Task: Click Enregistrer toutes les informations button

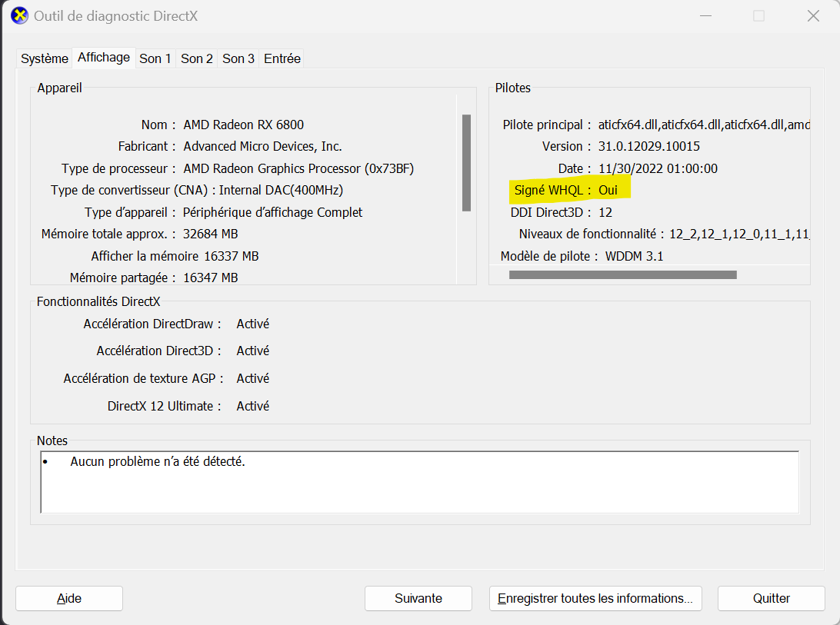Action: click(x=595, y=598)
